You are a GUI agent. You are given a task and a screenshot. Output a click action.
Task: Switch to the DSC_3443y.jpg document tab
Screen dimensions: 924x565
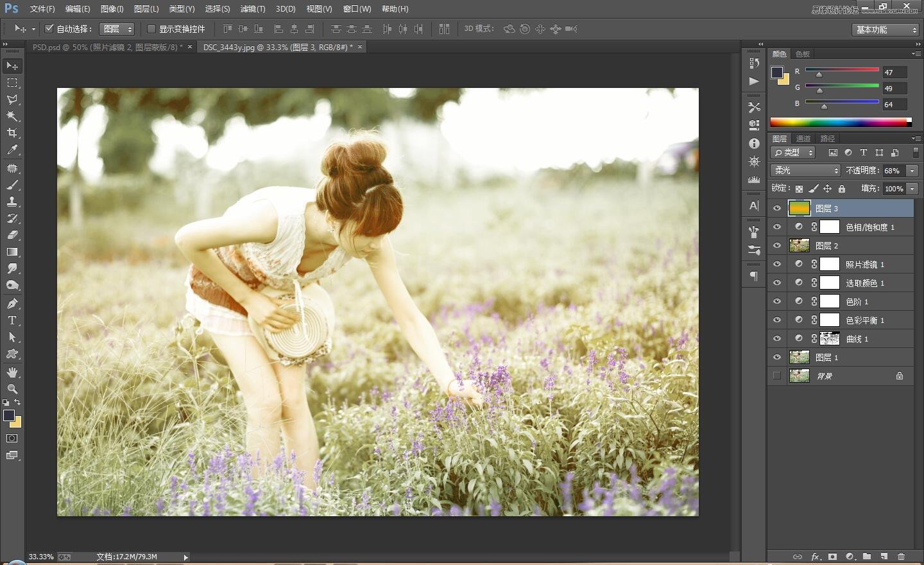coord(276,47)
